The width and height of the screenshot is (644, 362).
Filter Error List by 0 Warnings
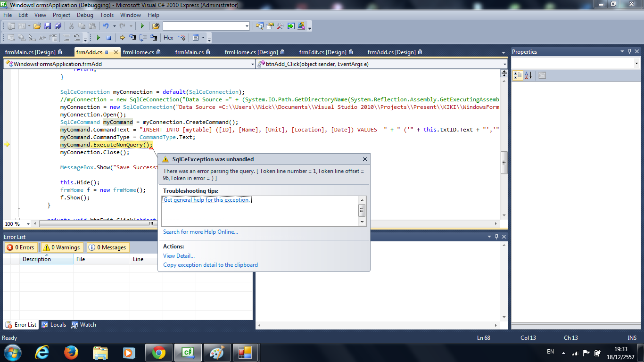(x=62, y=247)
